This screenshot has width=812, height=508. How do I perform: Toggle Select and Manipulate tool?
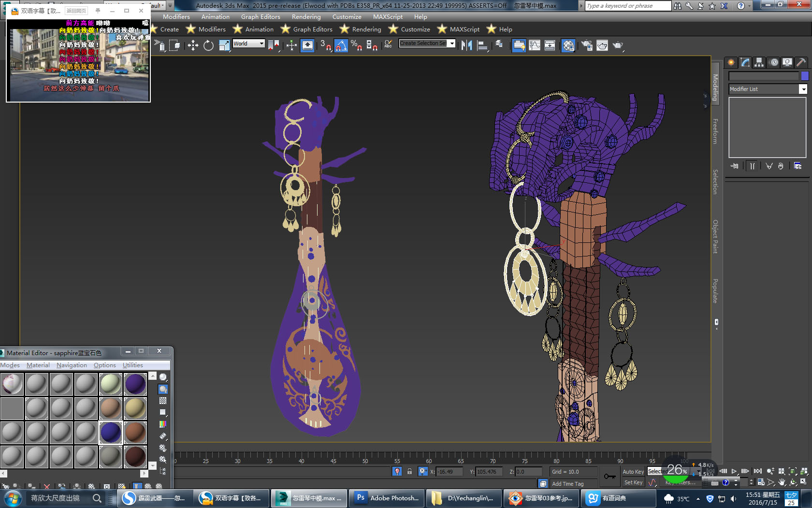(x=291, y=45)
